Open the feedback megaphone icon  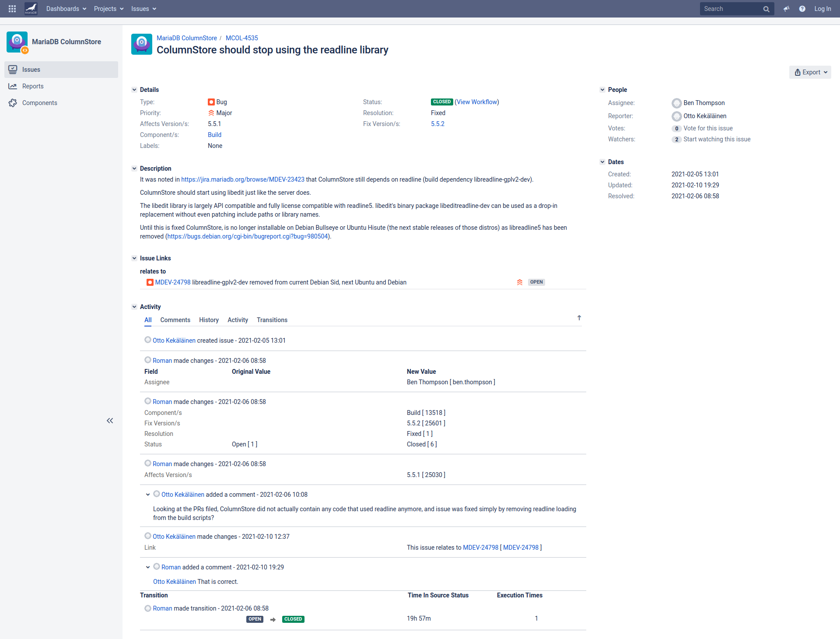[x=786, y=9]
